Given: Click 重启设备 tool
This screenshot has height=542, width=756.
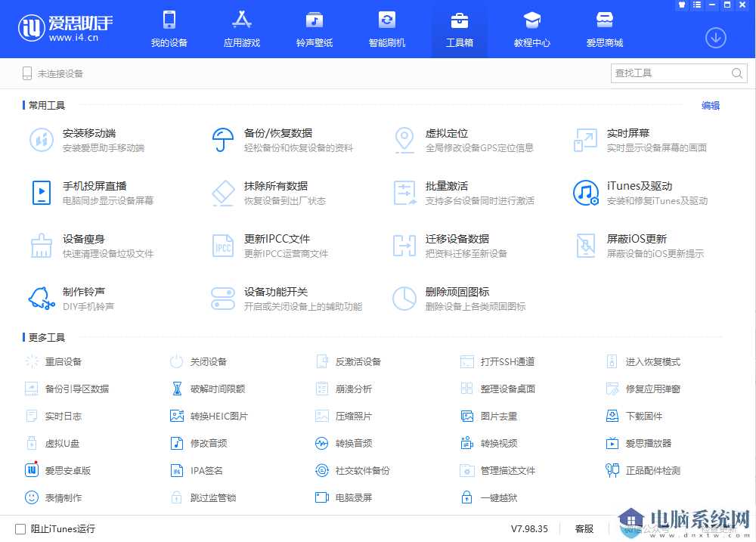Looking at the screenshot, I should pyautogui.click(x=54, y=361).
